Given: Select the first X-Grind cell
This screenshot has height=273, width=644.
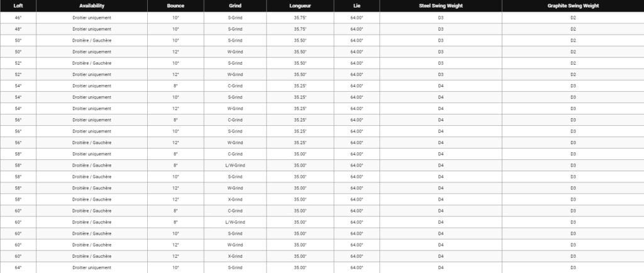Looking at the screenshot, I should (x=235, y=199).
